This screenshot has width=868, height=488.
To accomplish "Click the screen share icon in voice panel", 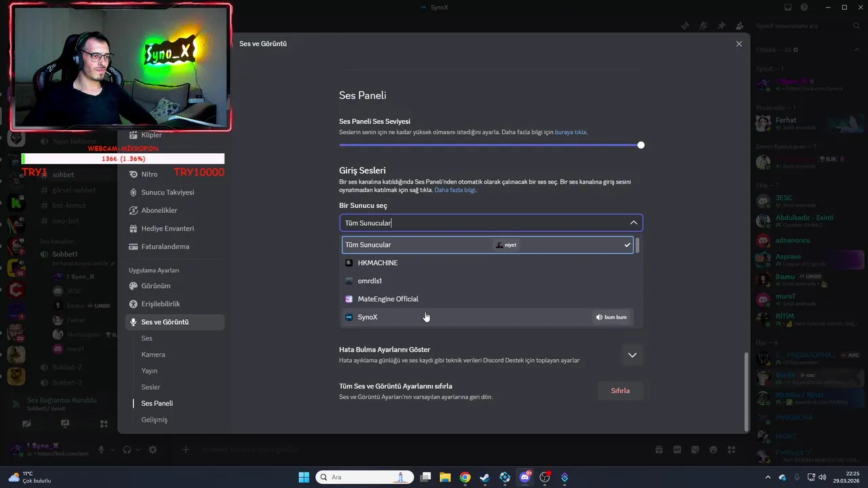I will click(65, 424).
